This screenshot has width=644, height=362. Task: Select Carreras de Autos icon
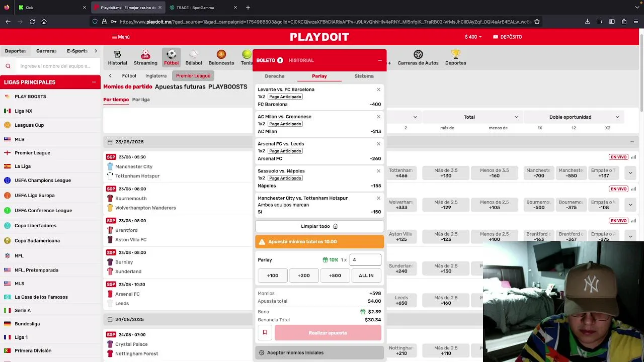[x=418, y=57]
